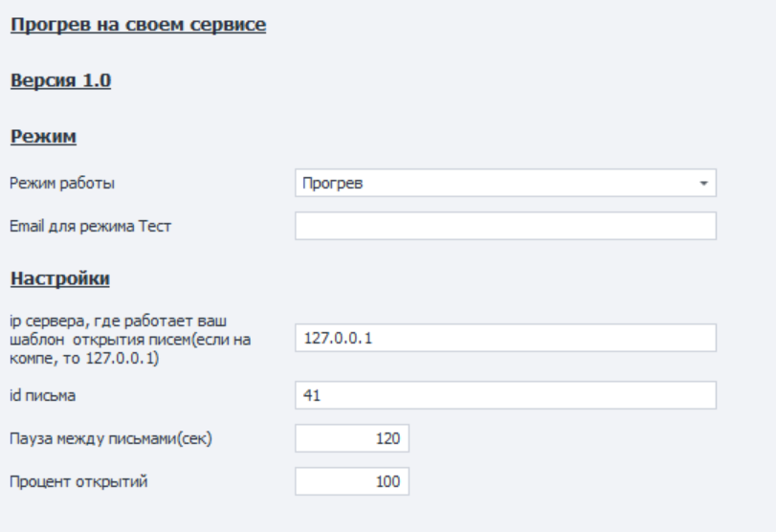Open the Режим работы dropdown arrow
This screenshot has width=776, height=532.
click(703, 183)
